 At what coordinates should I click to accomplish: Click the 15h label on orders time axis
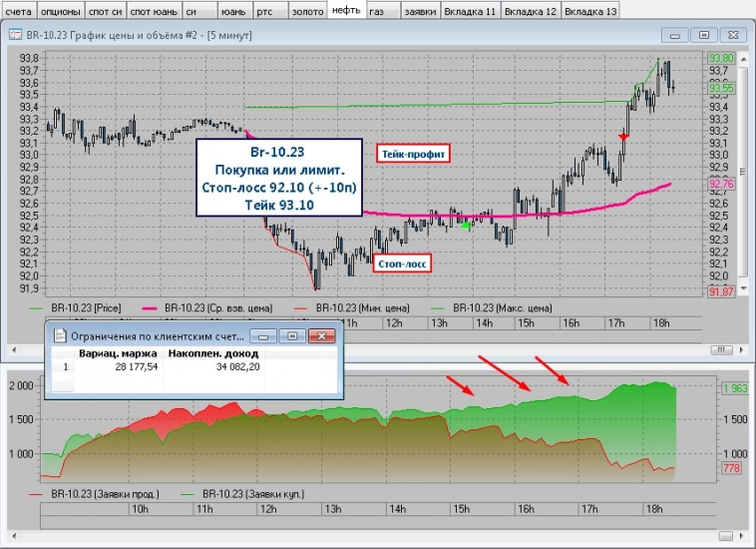(462, 508)
